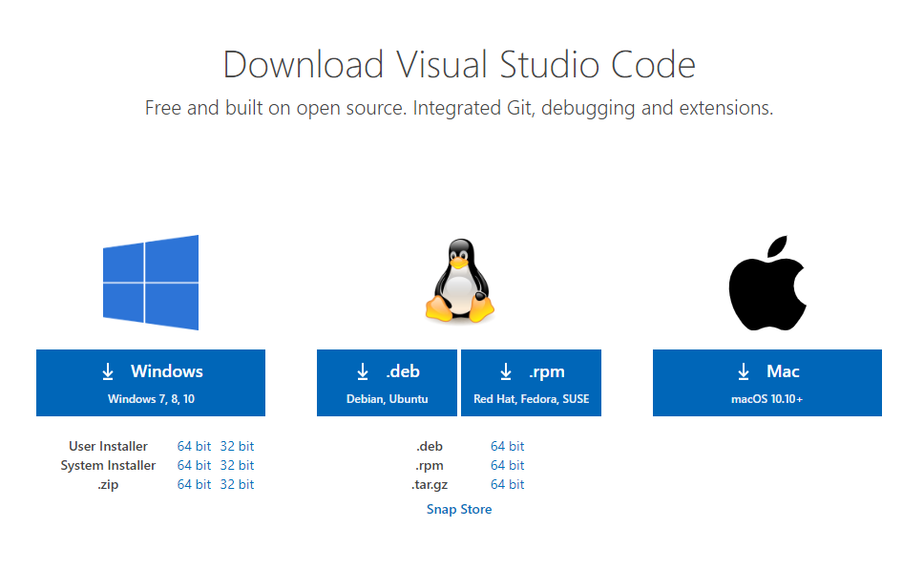The image size is (924, 571).
Task: Visit the Snap Store link
Action: pos(459,509)
